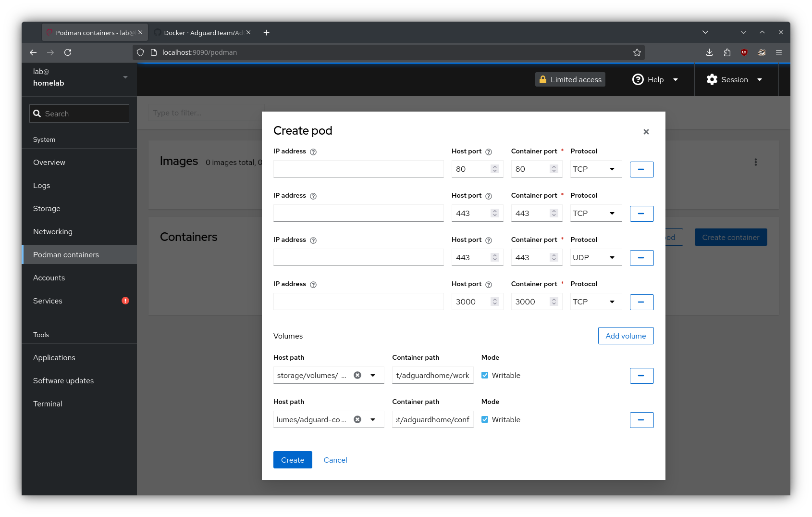812x517 pixels.
Task: Toggle Writable for adguardhome/work volume
Action: click(485, 375)
